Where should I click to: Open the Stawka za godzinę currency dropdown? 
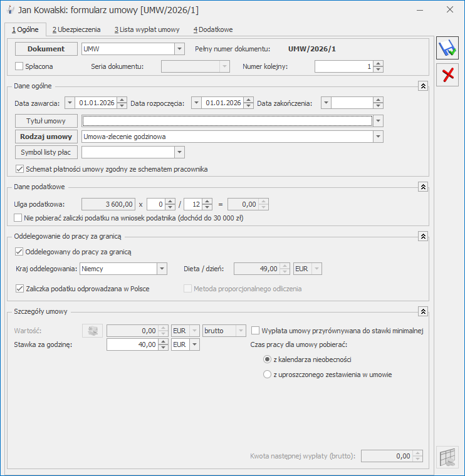pos(194,344)
